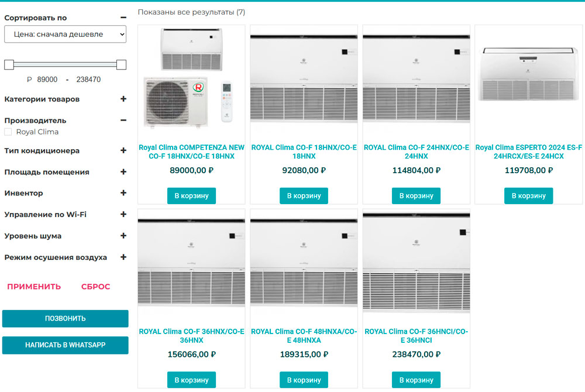Viewport: 585px width, 392px height.
Task: Click the price text 238470,00 ₽
Action: point(417,355)
